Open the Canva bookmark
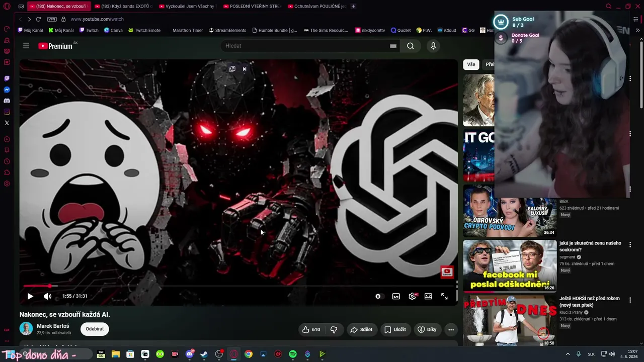The height and width of the screenshot is (362, 644). [x=113, y=30]
